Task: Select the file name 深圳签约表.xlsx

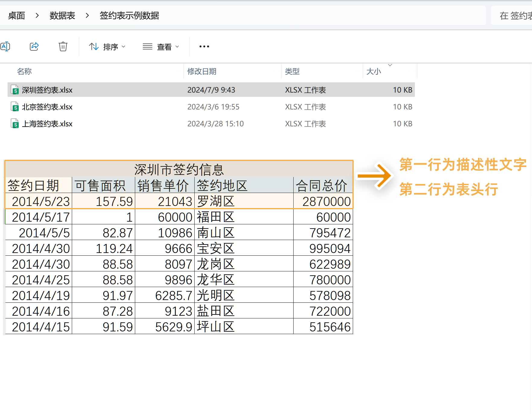Action: point(47,90)
